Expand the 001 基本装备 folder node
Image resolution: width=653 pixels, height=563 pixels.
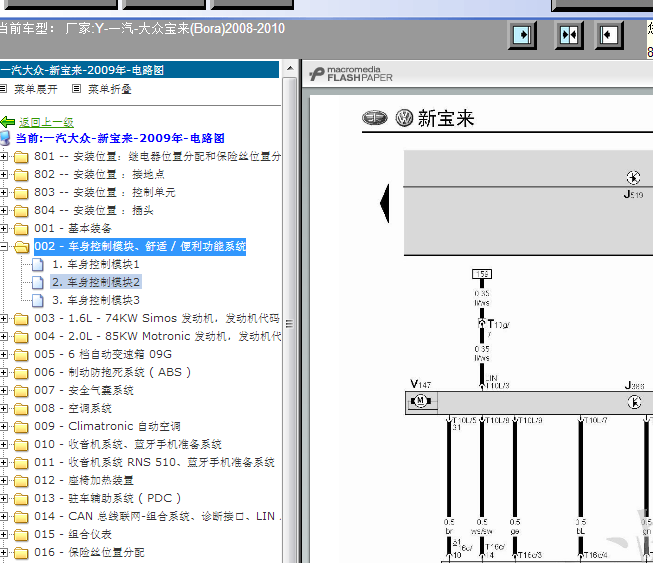coord(4,229)
